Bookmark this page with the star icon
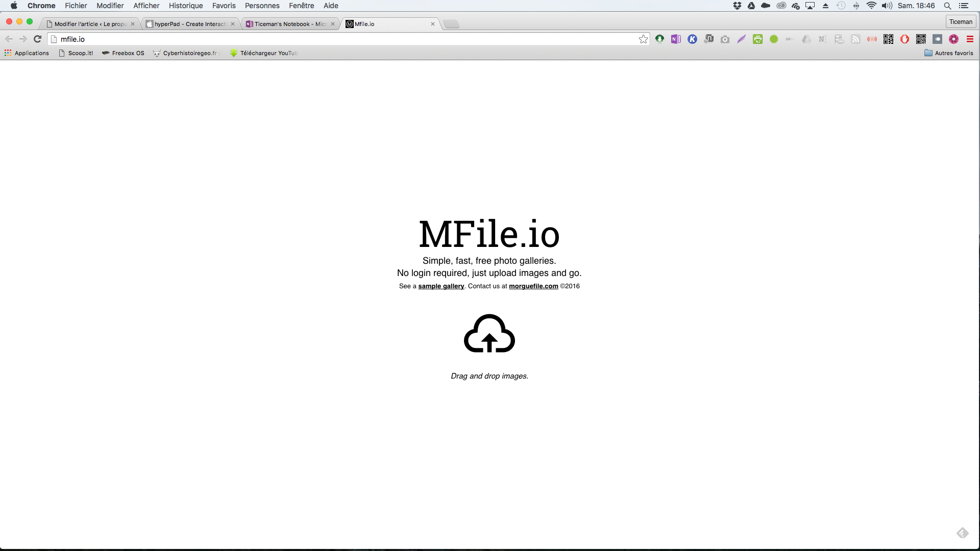This screenshot has height=551, width=980. tap(643, 39)
